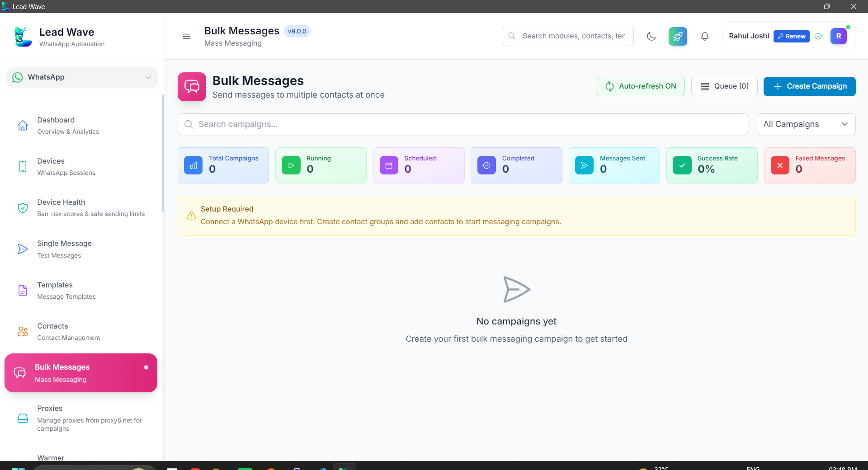
Task: Click the green shield verification icon
Action: coord(818,36)
